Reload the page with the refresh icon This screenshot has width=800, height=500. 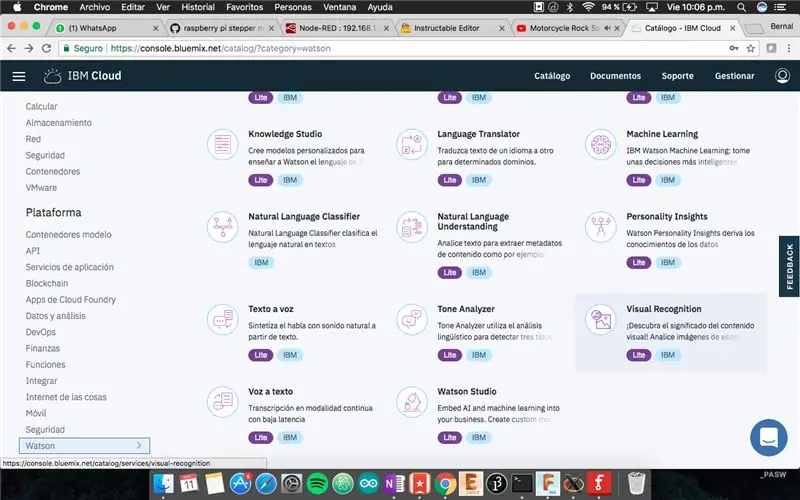coord(46,48)
